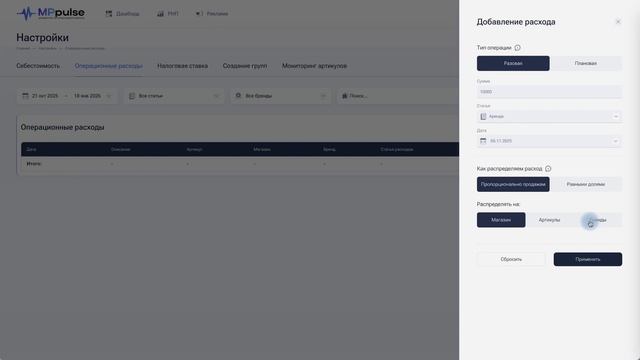Open the date range filter dropdown
The width and height of the screenshot is (640, 360).
109,96
